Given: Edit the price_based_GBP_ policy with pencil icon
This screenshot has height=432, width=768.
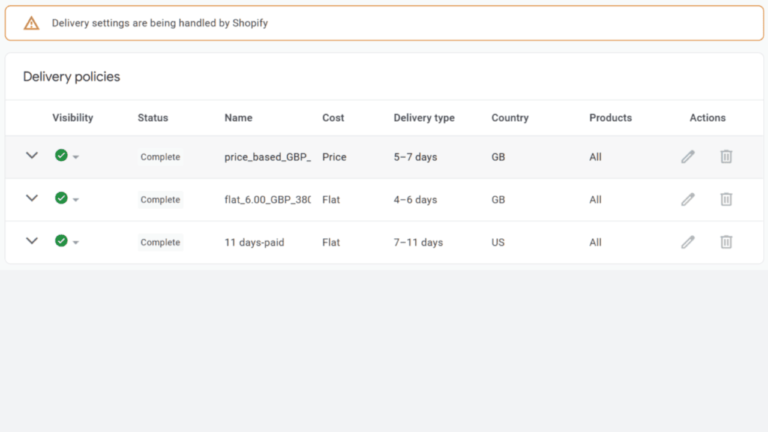Looking at the screenshot, I should click(688, 157).
